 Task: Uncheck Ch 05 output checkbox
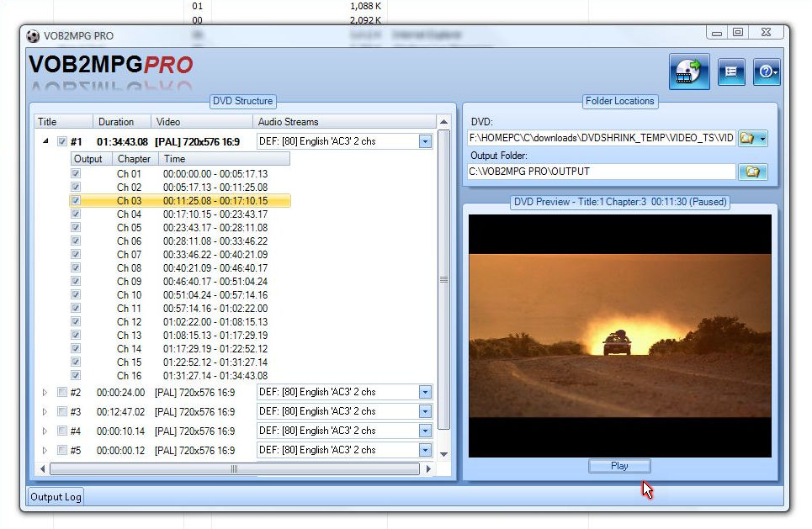(76, 227)
